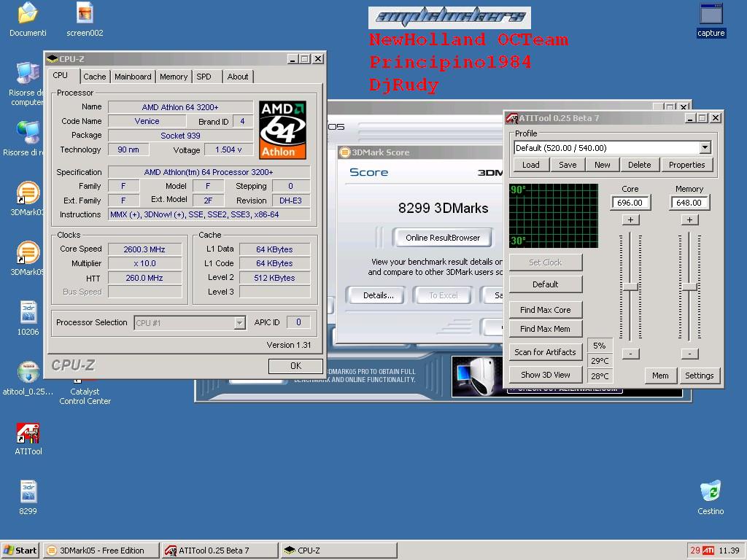747x560 pixels.
Task: Click the CPU Name value AMD Athlon 64 3200+
Action: tap(180, 107)
